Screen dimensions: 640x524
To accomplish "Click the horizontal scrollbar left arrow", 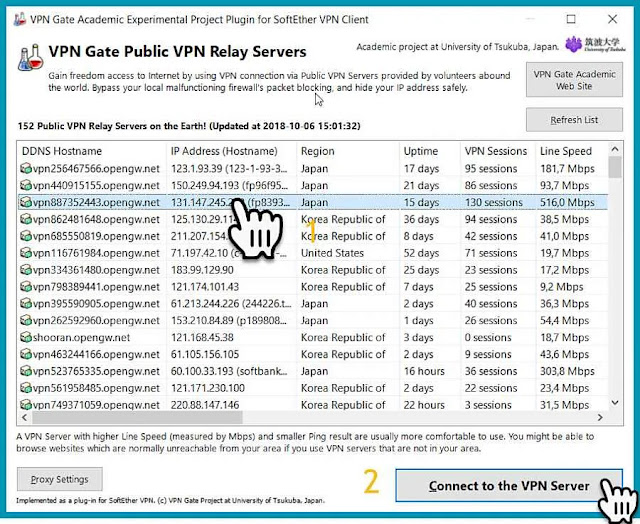I will 24,417.
